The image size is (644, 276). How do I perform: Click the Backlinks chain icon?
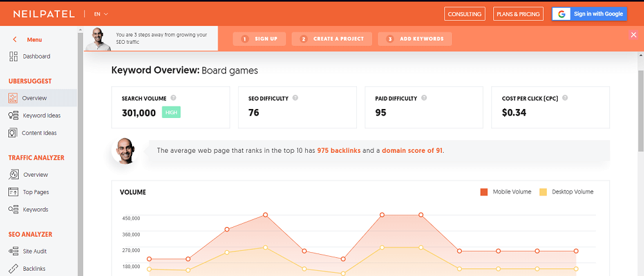click(x=13, y=269)
